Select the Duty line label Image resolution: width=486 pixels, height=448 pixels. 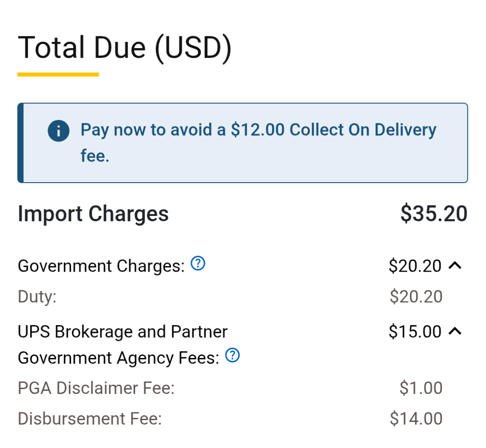[37, 297]
